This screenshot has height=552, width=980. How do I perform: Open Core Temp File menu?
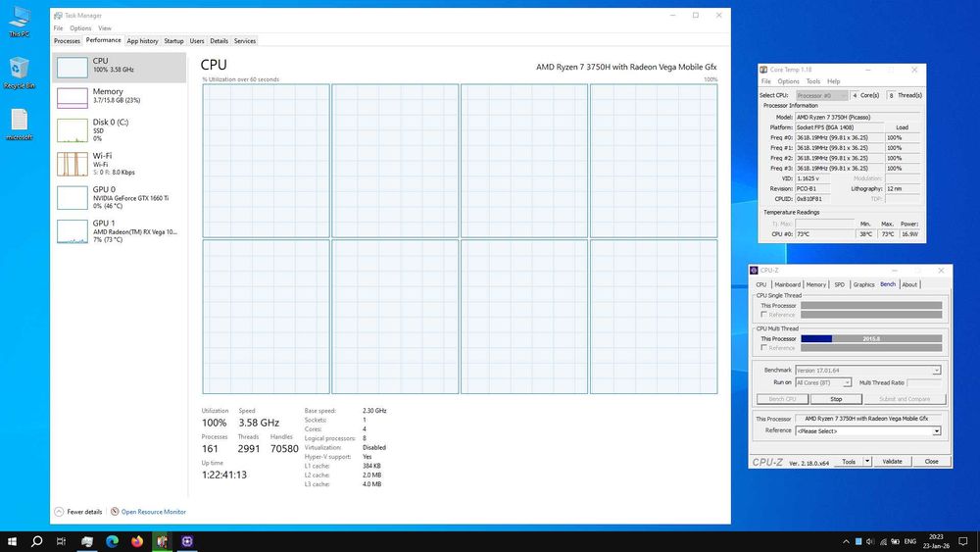coord(765,81)
